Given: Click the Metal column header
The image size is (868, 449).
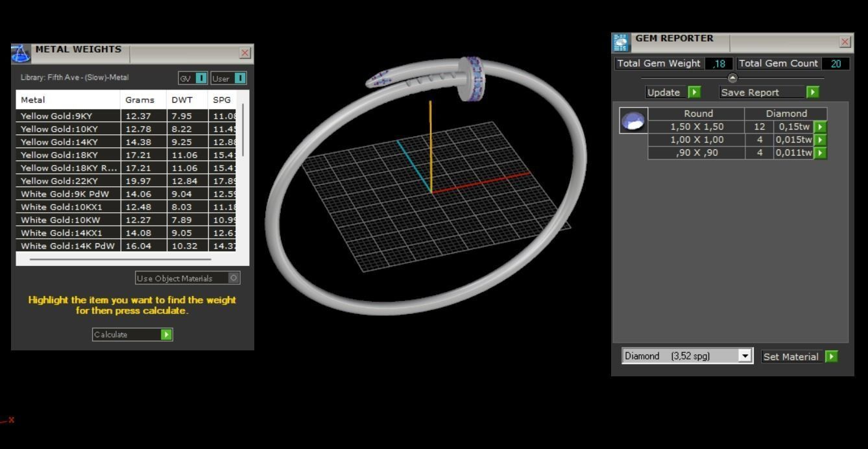Looking at the screenshot, I should pyautogui.click(x=68, y=100).
